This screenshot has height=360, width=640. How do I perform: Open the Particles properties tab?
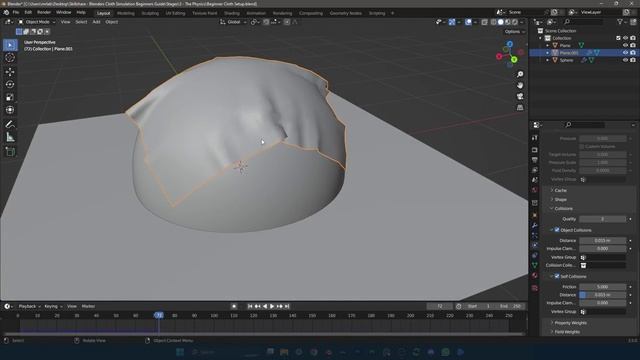coord(535,235)
